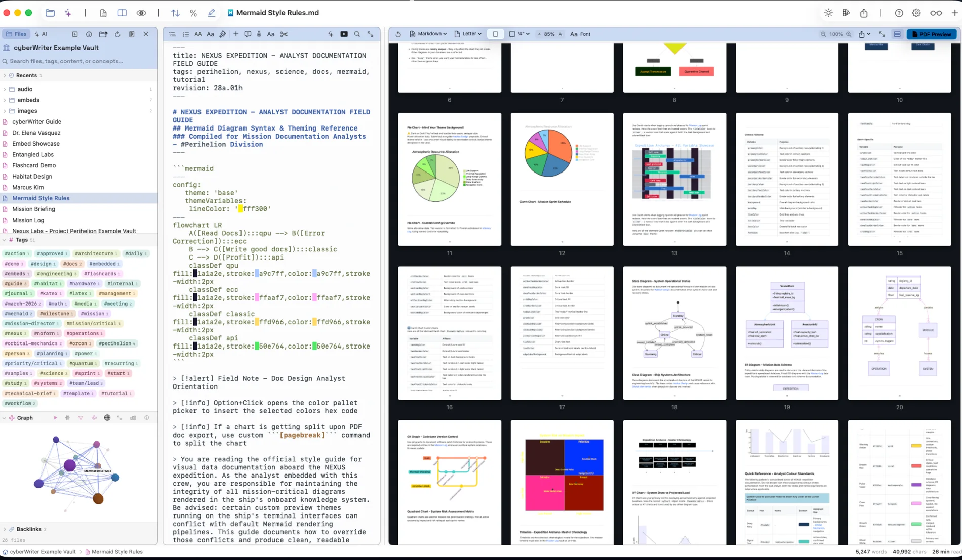Click the video play icon in editor toolbar

point(344,34)
